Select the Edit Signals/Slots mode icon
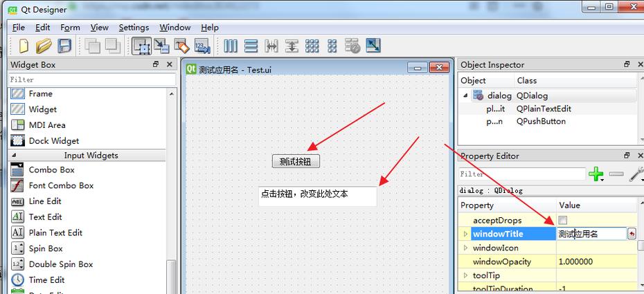The height and width of the screenshot is (294, 644). click(x=161, y=46)
